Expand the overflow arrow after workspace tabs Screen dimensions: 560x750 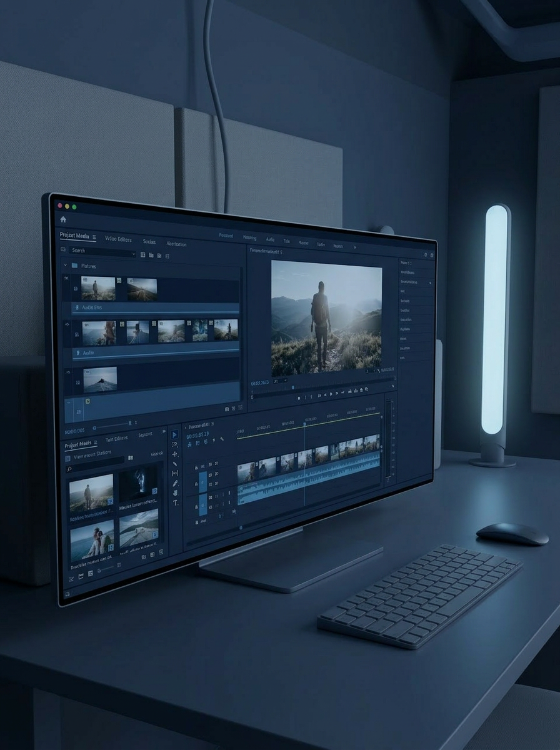click(x=356, y=247)
